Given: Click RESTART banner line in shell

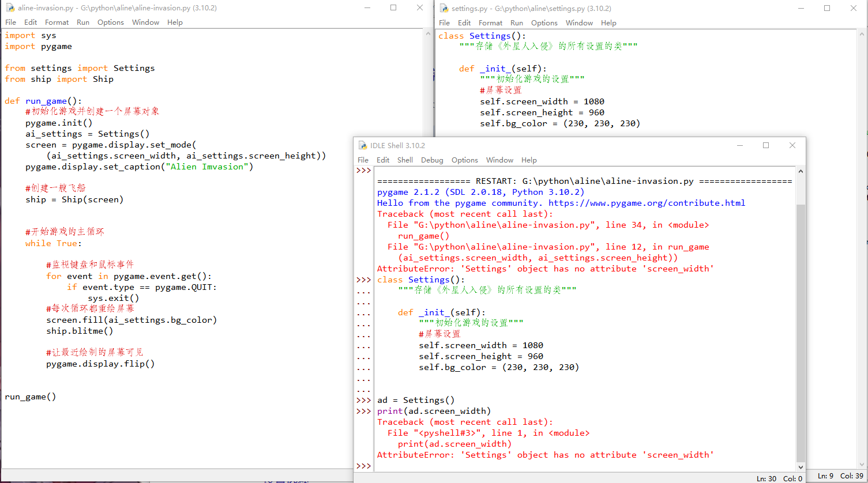Looking at the screenshot, I should [584, 181].
